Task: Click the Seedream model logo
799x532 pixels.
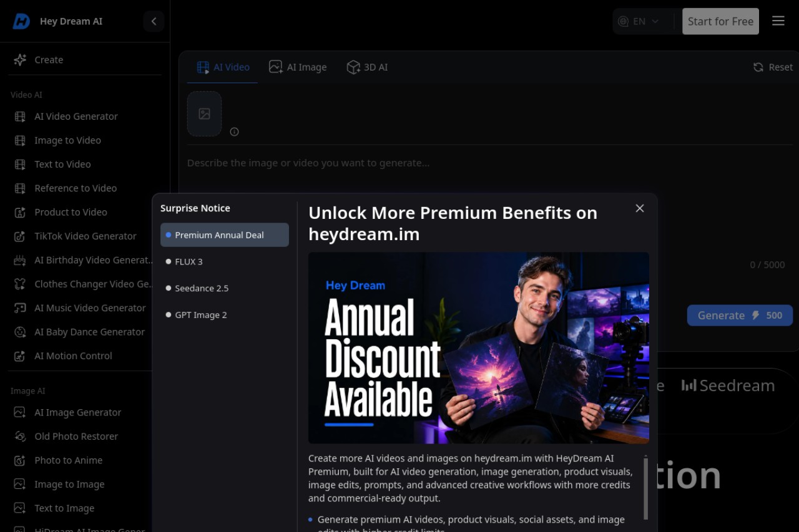Action: click(x=728, y=385)
